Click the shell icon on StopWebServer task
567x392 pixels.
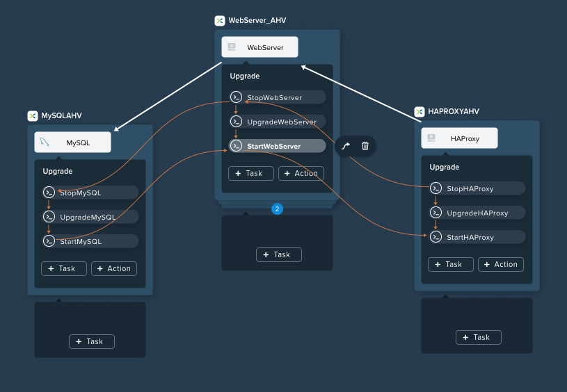point(236,97)
